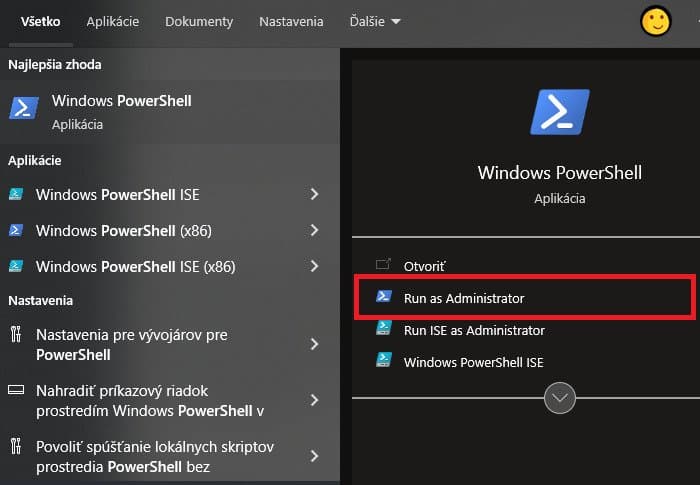Click the tools icon beside Nastavenia pre vývojárov
Viewport: 700px width, 485px height.
click(x=16, y=334)
